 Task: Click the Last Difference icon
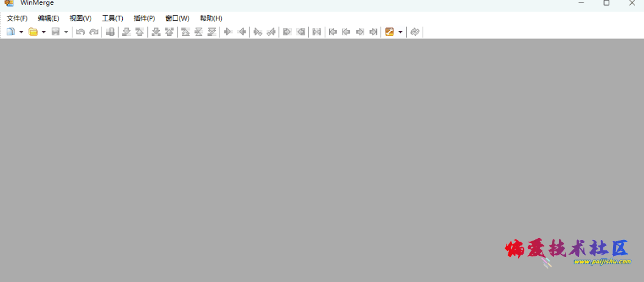[x=212, y=32]
